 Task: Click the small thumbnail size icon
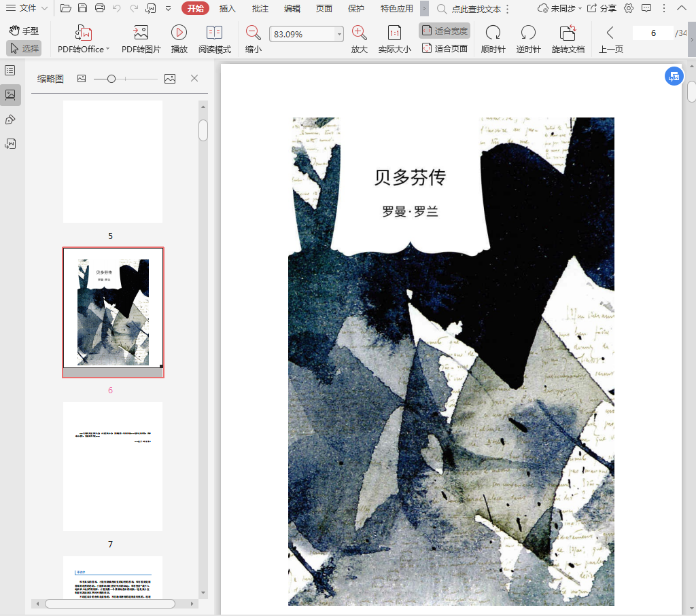tap(82, 79)
